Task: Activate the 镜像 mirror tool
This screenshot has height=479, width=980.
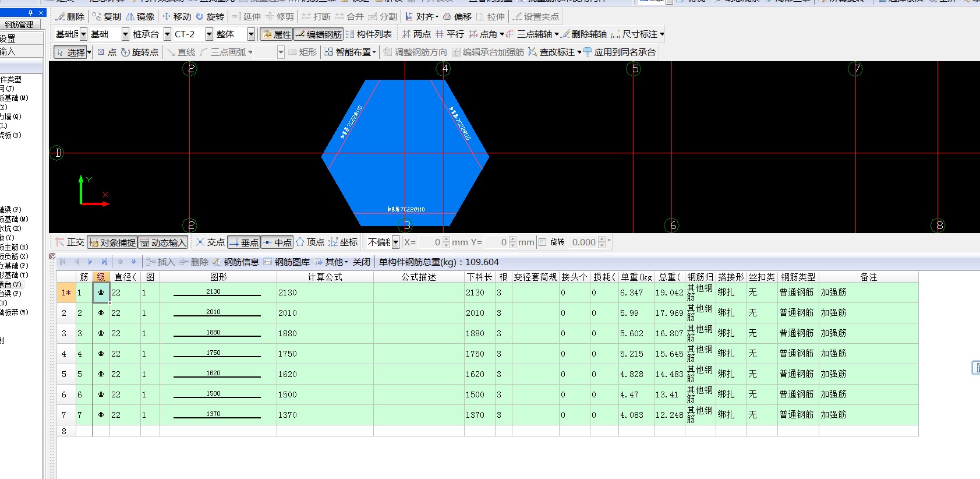Action: 140,16
